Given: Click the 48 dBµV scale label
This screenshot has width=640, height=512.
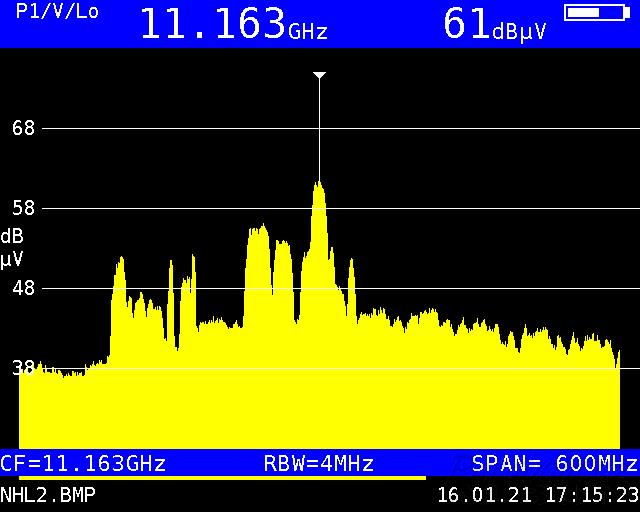Looking at the screenshot, I should click(x=24, y=289).
